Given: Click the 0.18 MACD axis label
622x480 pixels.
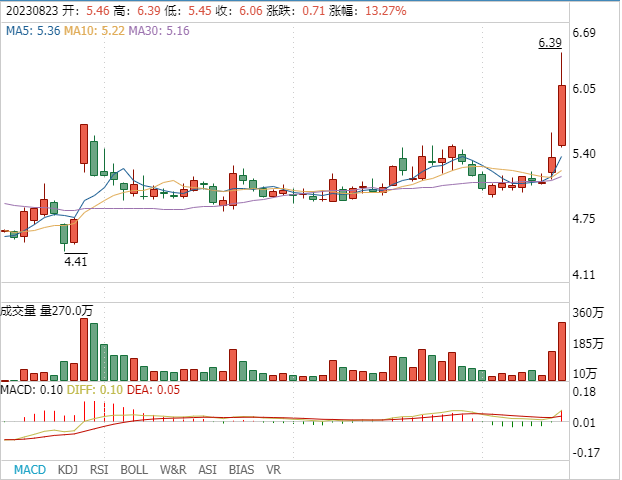Looking at the screenshot, I should (584, 392).
